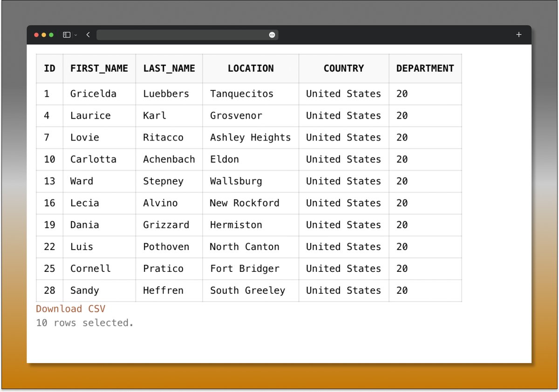This screenshot has height=392, width=559.
Task: Click the location Tanquecitos
Action: tap(242, 94)
